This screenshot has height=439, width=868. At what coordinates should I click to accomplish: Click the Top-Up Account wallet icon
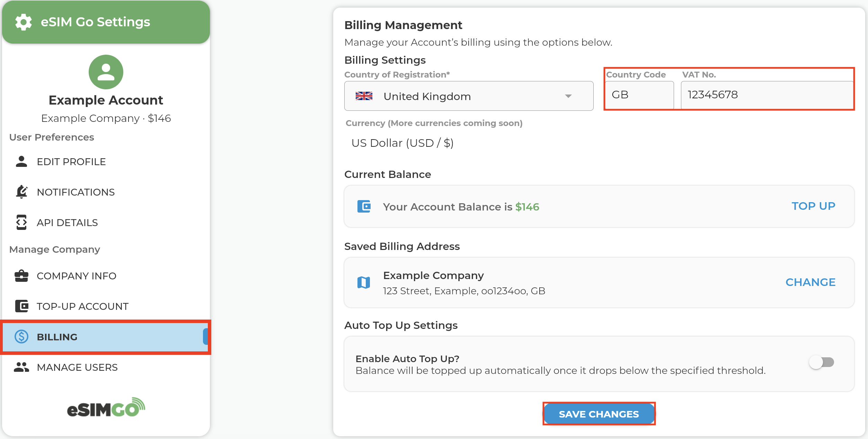[x=21, y=306]
